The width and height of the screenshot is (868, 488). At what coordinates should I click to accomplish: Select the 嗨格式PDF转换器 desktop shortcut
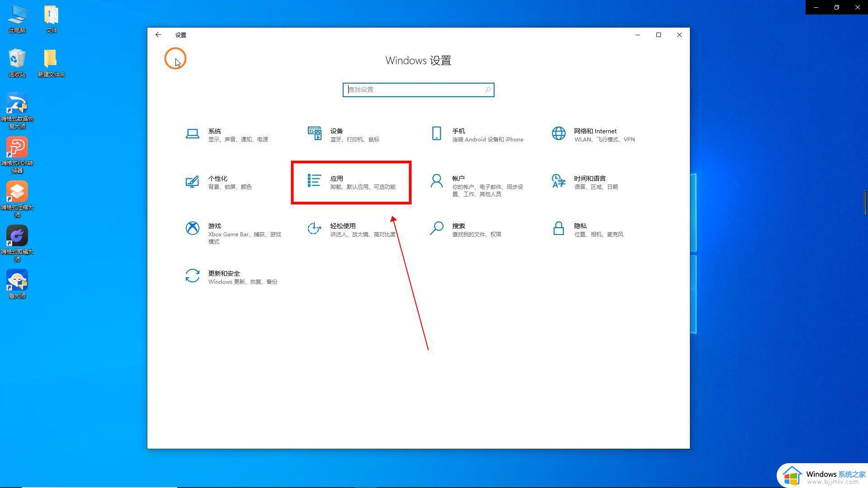tap(17, 155)
